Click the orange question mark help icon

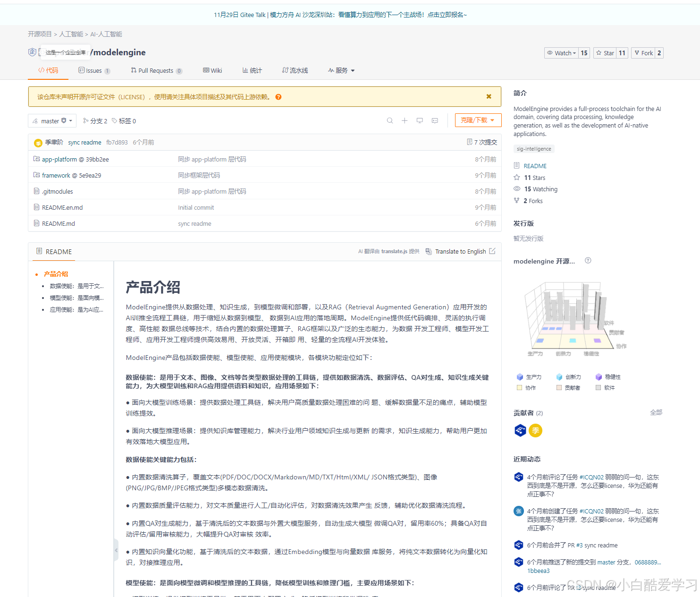pos(278,97)
